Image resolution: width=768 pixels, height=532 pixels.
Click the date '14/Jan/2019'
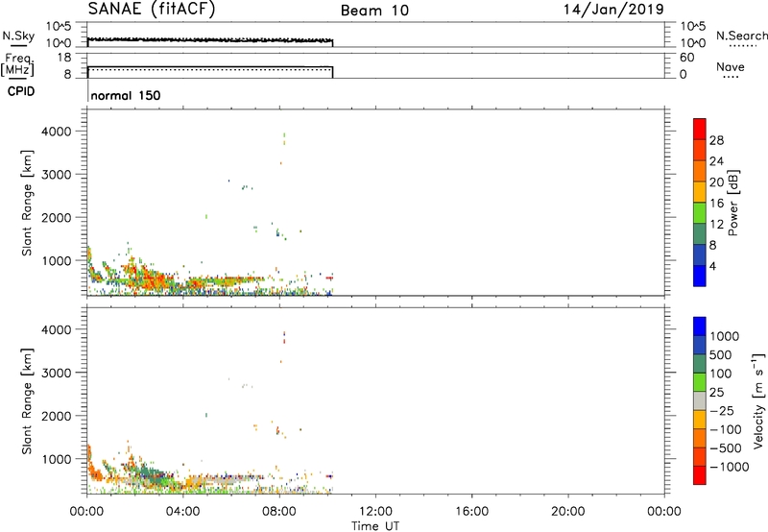tap(613, 10)
